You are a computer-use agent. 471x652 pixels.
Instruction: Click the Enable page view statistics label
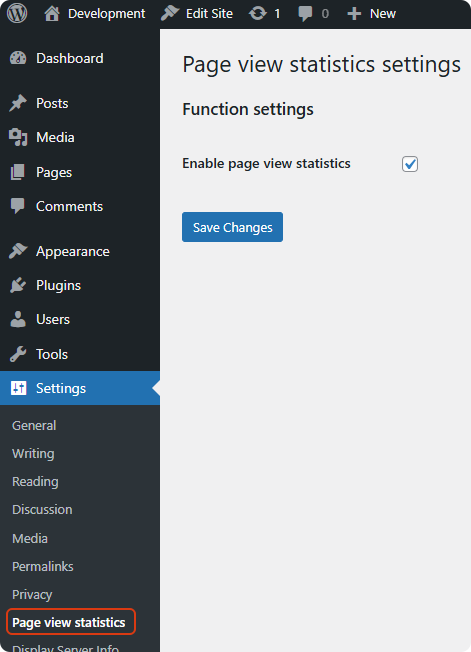(x=266, y=163)
